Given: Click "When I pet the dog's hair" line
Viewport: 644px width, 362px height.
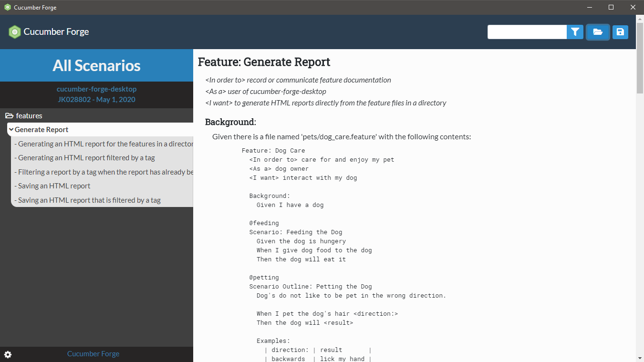Looking at the screenshot, I should click(x=327, y=314).
